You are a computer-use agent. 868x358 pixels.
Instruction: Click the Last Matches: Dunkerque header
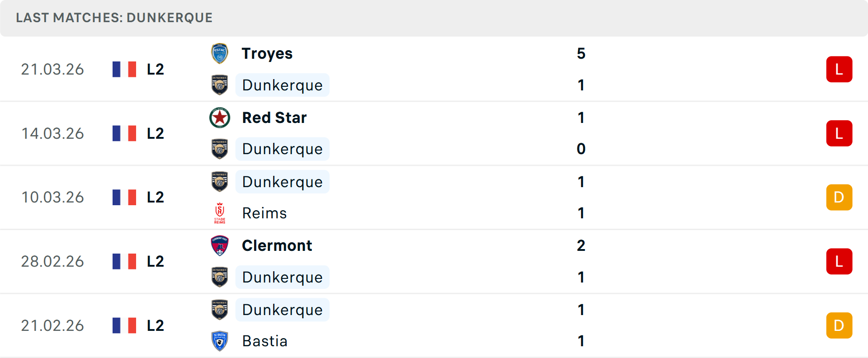click(114, 18)
